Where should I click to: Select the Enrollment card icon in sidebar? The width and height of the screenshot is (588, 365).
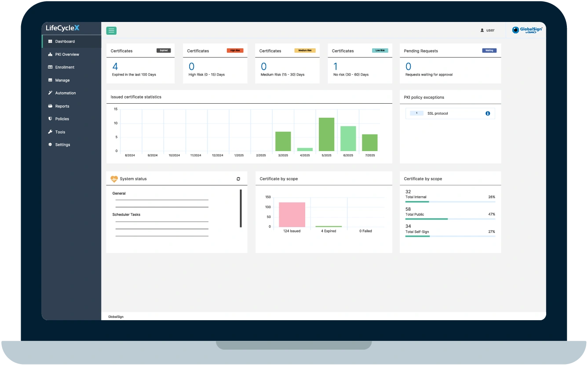[50, 67]
